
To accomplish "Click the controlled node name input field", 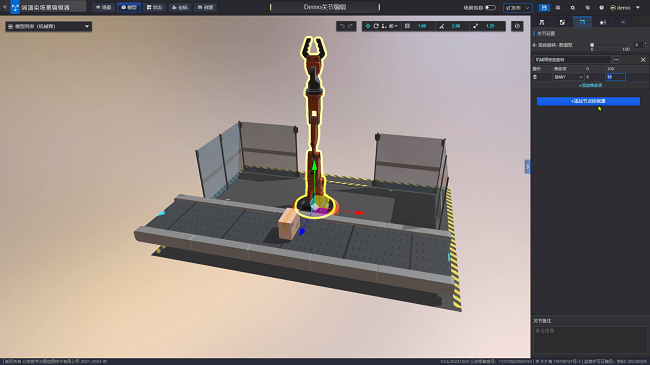I will point(572,60).
